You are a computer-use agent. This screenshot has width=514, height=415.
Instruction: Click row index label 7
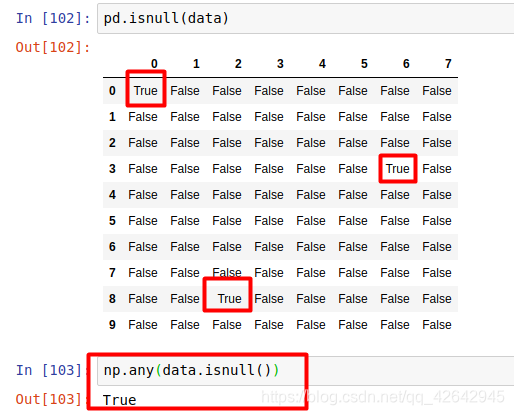click(x=112, y=273)
